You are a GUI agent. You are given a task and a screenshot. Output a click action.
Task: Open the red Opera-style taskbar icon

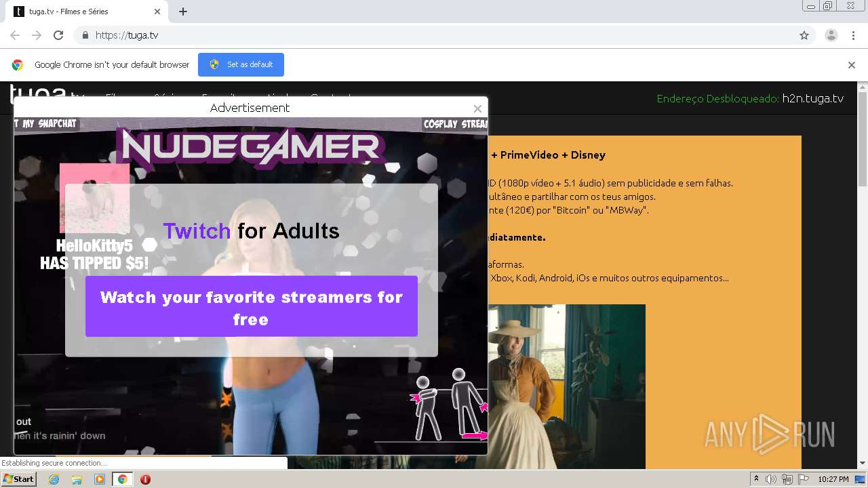coord(145,479)
